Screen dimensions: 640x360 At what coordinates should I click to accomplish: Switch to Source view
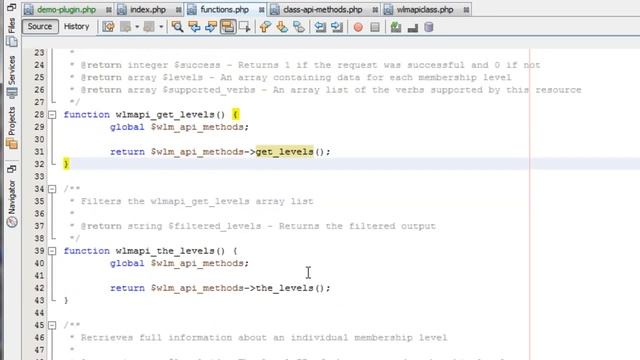click(40, 27)
